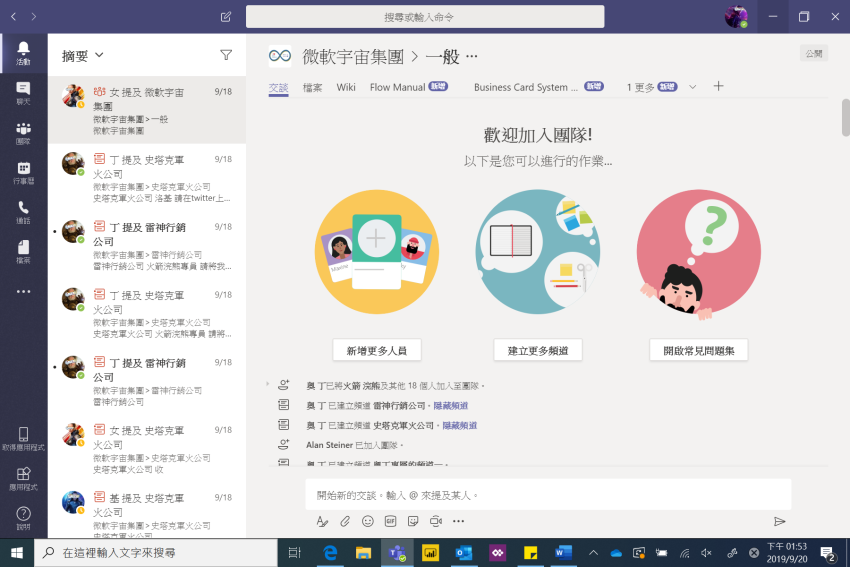Open the user profile avatar menu
This screenshot has height=567, width=850.
(x=736, y=17)
